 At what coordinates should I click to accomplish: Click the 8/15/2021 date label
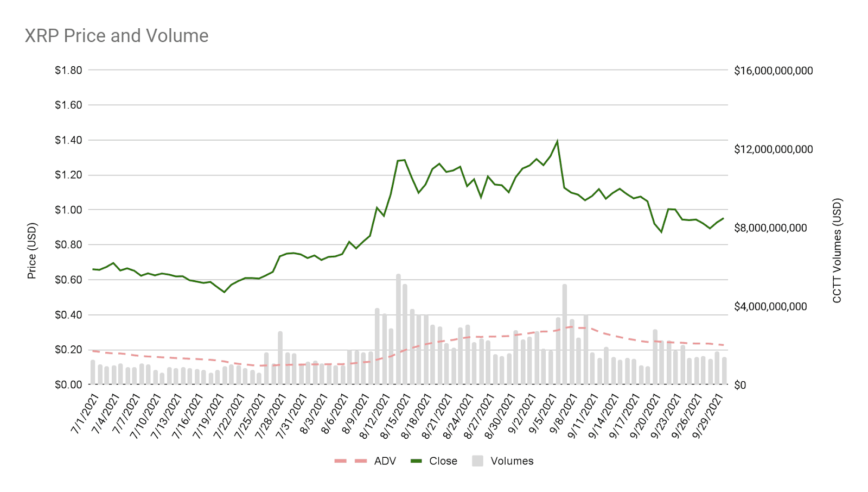[395, 415]
